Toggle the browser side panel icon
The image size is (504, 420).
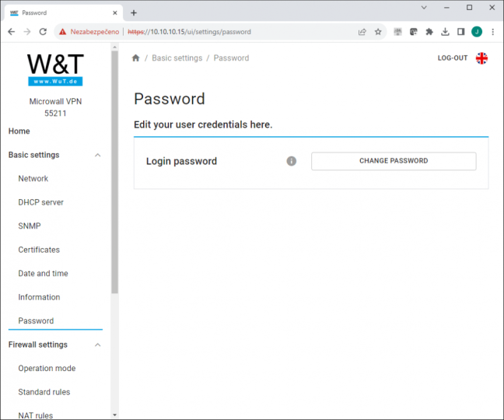tap(460, 31)
